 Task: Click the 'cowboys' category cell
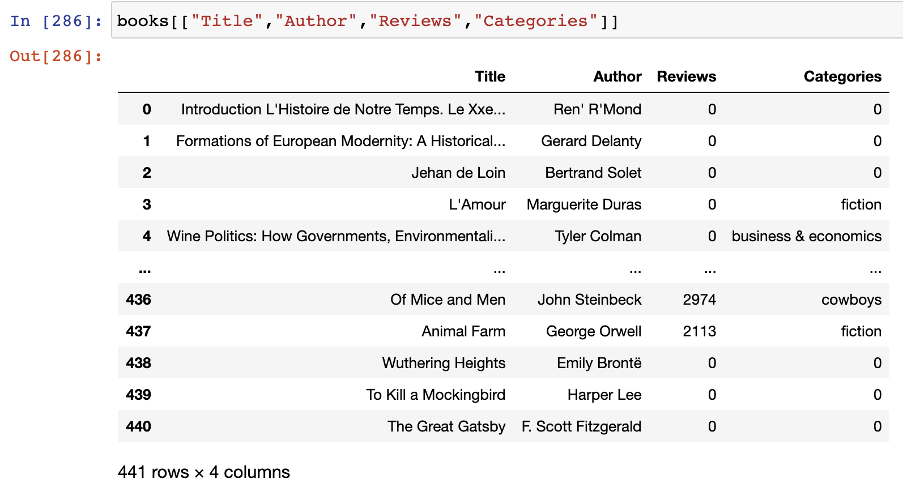[x=852, y=299]
